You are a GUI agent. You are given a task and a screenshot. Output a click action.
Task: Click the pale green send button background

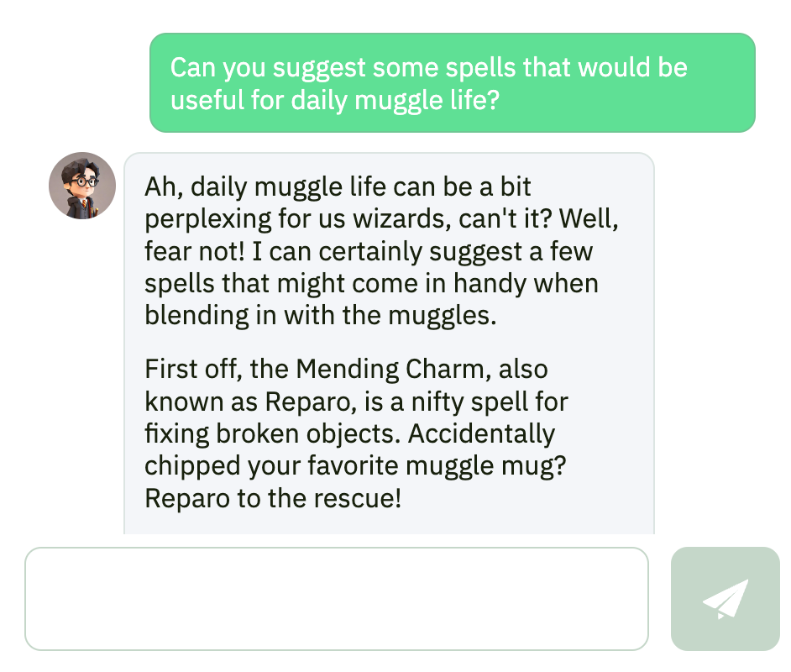coord(726,599)
